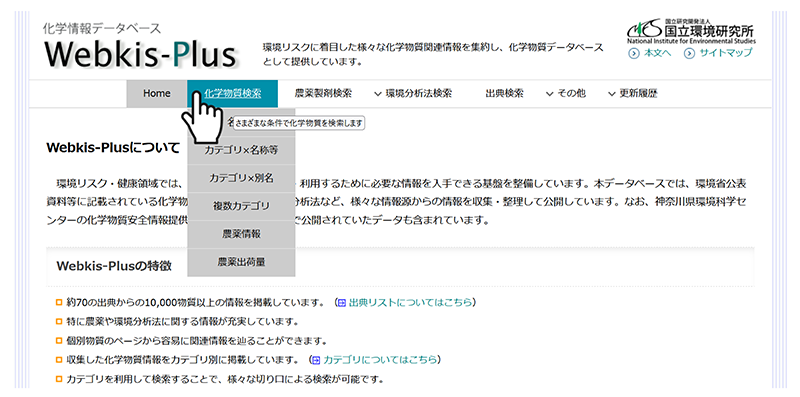Click the Webkis-Plusの特徴 heading
This screenshot has width=800, height=397.
(114, 266)
